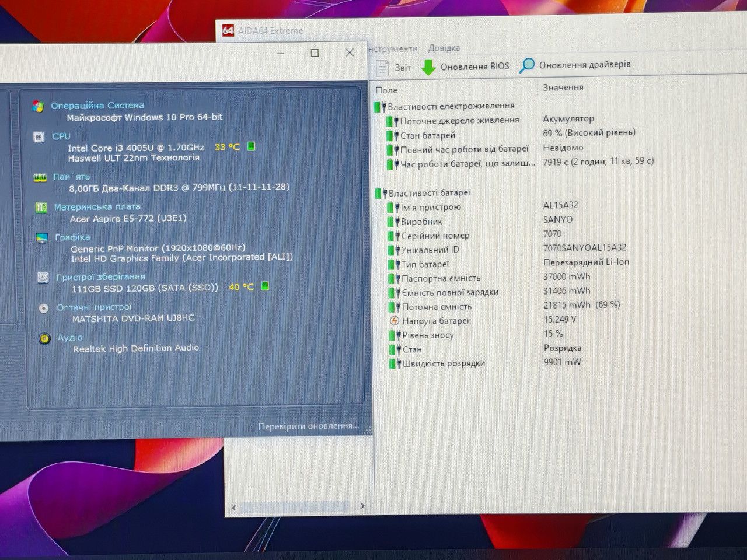Click the CPU chip icon
This screenshot has width=747, height=560.
tap(39, 137)
